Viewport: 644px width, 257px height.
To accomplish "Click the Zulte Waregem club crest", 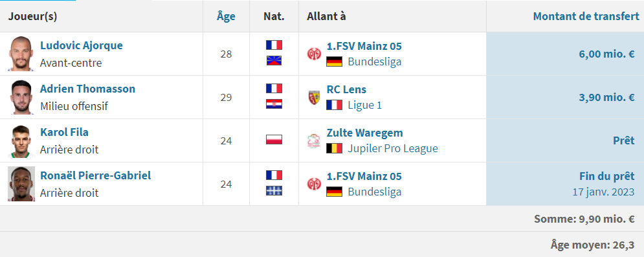I will click(314, 141).
